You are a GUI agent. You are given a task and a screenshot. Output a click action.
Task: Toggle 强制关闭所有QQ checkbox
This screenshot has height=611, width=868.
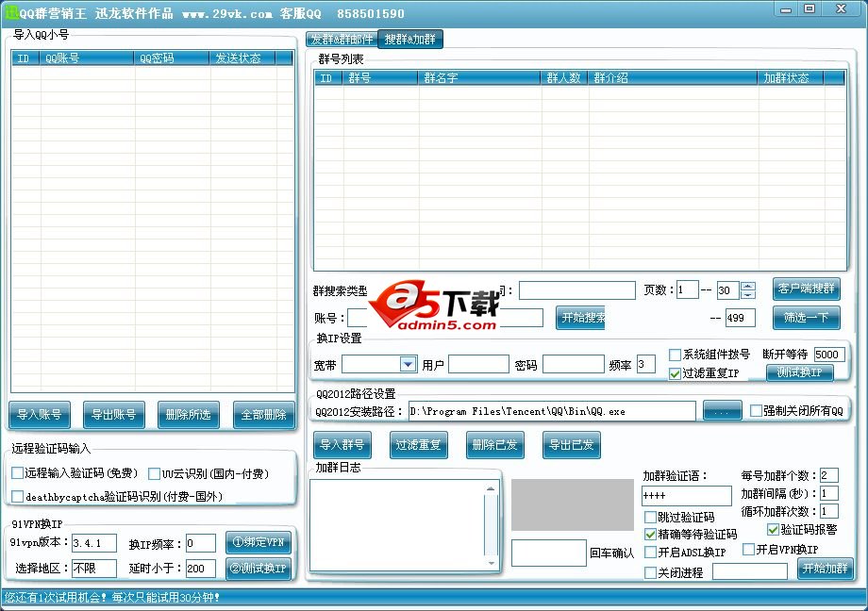(x=756, y=411)
